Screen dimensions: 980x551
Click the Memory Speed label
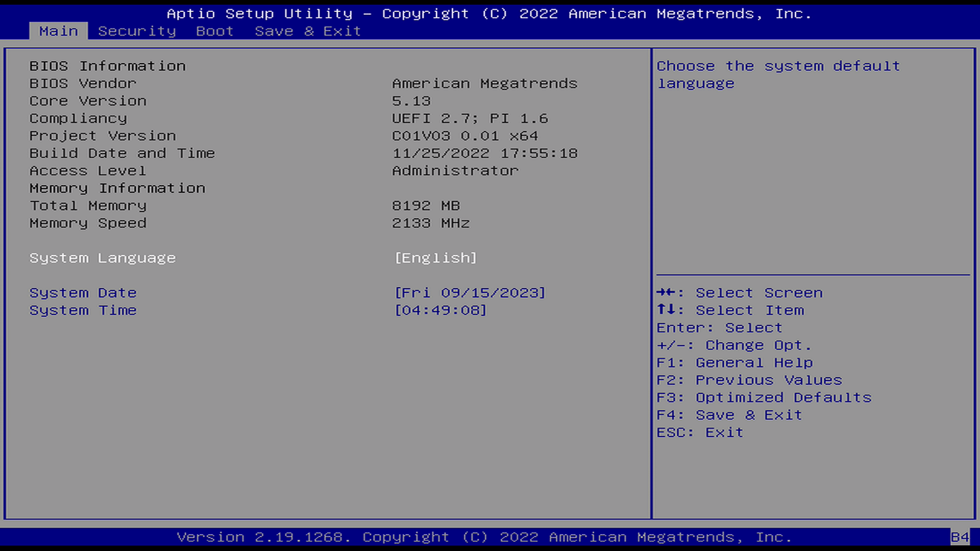(x=88, y=223)
